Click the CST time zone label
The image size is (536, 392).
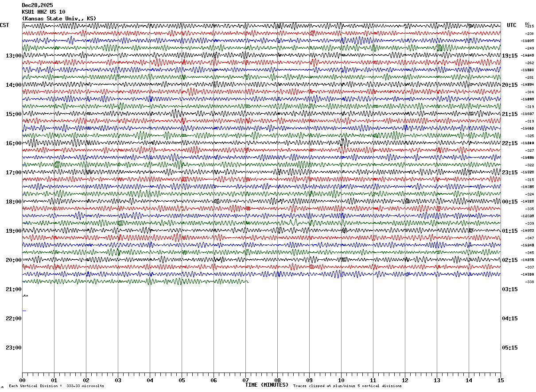4,25
